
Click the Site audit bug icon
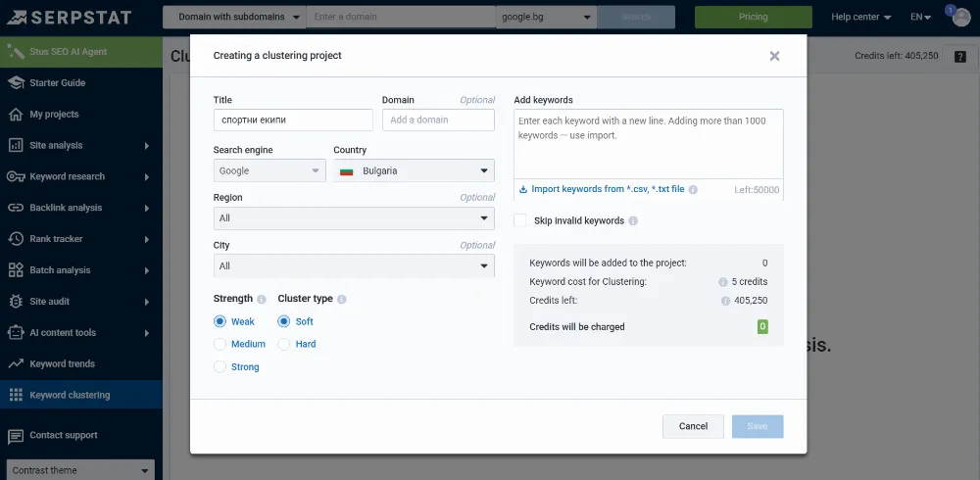pos(16,302)
